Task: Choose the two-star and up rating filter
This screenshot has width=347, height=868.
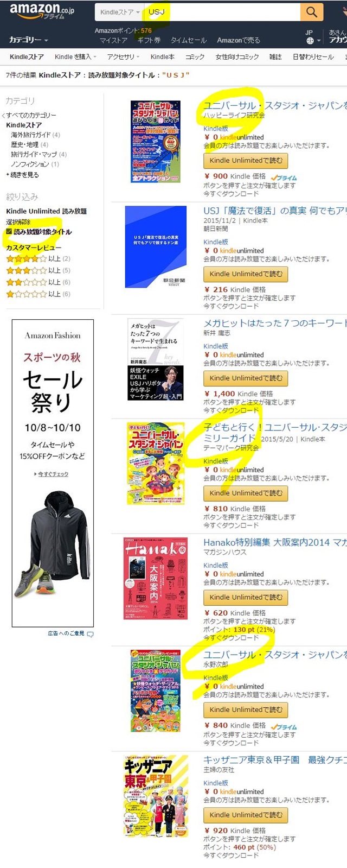Action: tap(38, 282)
